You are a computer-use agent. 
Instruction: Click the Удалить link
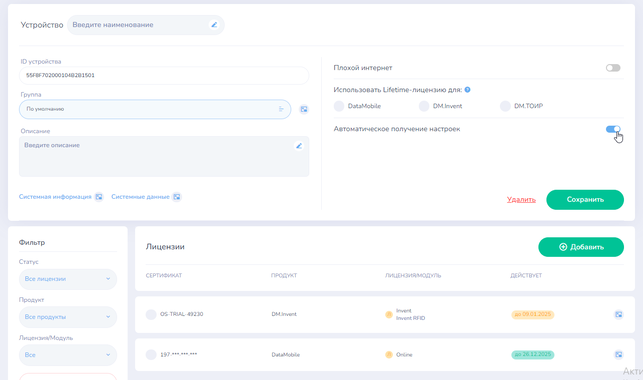pyautogui.click(x=521, y=200)
